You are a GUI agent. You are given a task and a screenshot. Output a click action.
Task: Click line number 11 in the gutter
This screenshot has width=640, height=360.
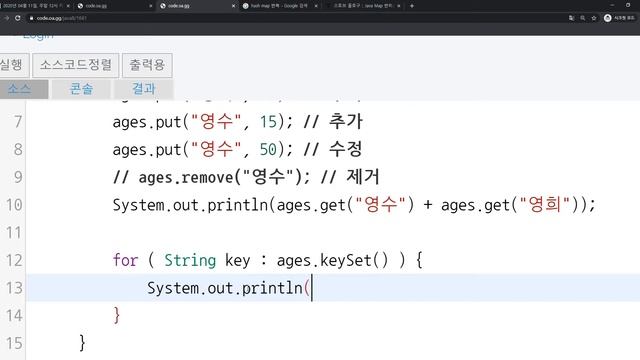click(x=14, y=233)
